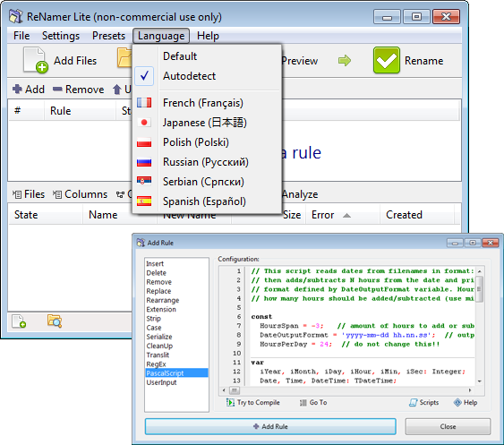504x445 pixels.
Task: Choose Japanese language entry
Action: click(207, 123)
